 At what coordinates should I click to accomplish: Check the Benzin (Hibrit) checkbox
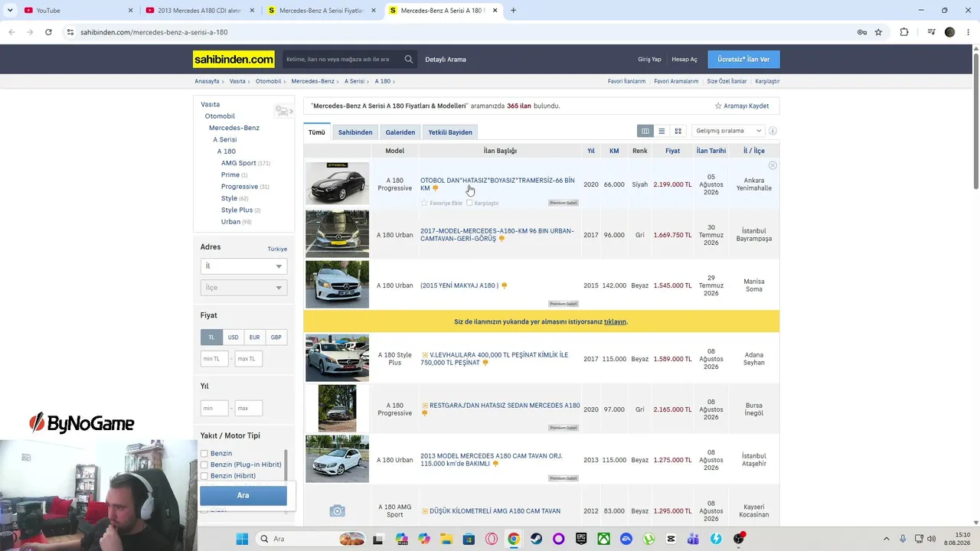[x=204, y=476]
